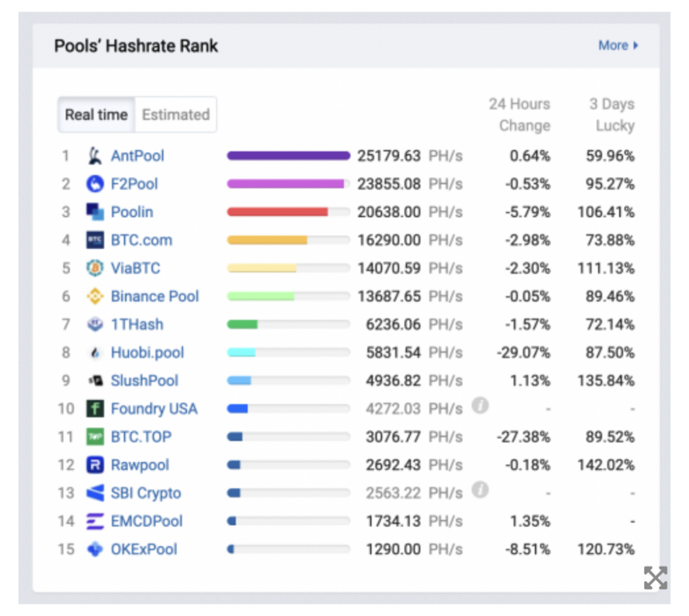Open the BTC.com pool link
The width and height of the screenshot is (689, 616).
click(141, 240)
